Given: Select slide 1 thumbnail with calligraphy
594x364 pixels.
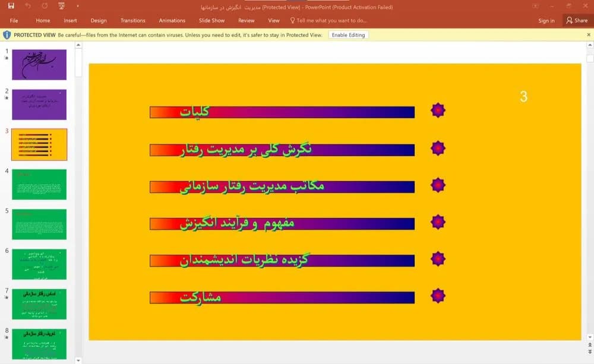Looking at the screenshot, I should [x=39, y=64].
